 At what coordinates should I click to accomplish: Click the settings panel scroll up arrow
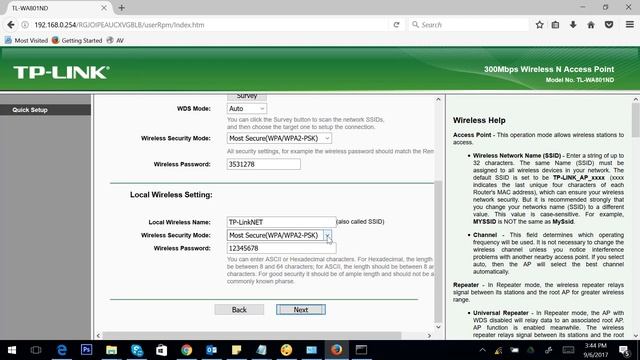click(438, 99)
